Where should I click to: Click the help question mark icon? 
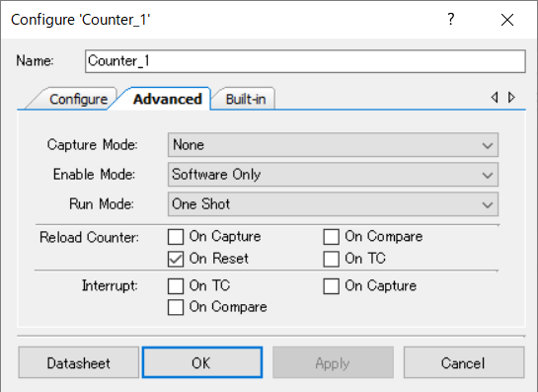[451, 19]
